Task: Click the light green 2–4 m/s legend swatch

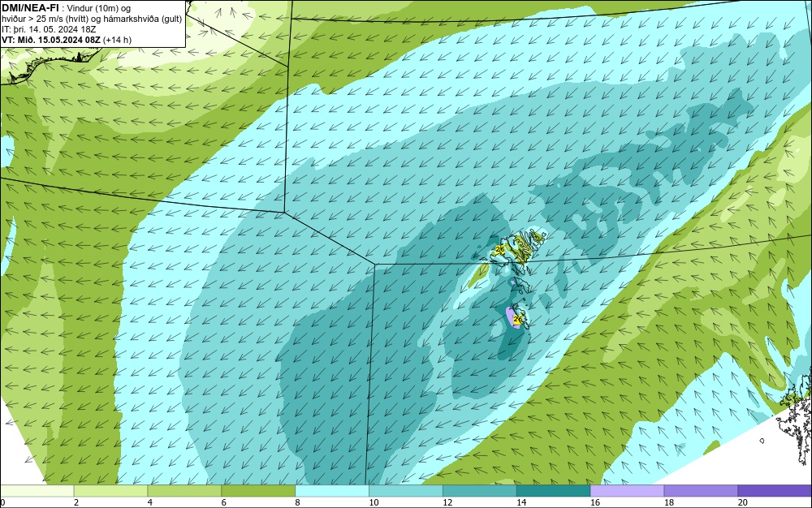Action: 110,490
